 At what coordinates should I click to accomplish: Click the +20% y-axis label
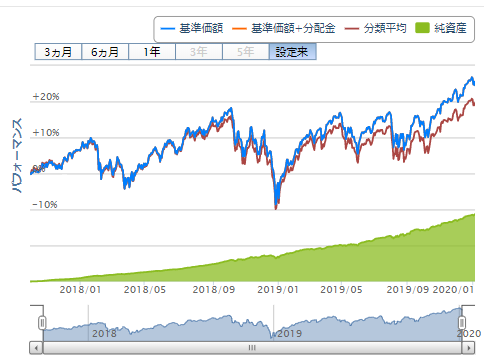click(46, 97)
